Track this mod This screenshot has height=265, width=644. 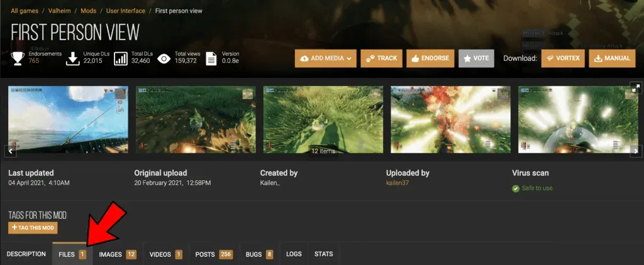(x=381, y=58)
